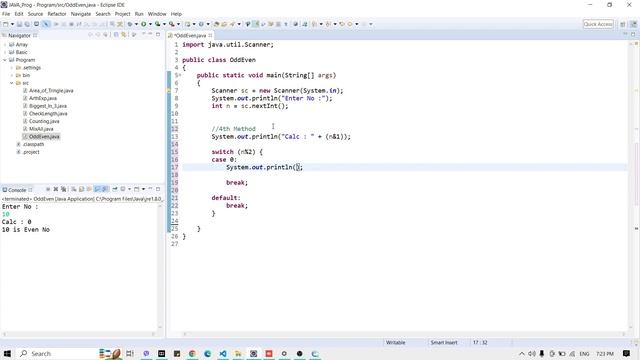Maximize the Navigator panel

coord(158,35)
